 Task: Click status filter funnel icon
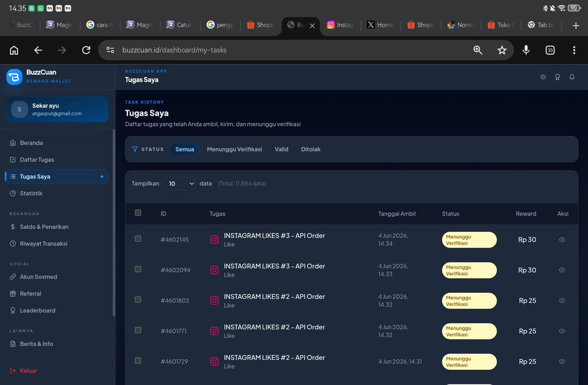tap(135, 149)
